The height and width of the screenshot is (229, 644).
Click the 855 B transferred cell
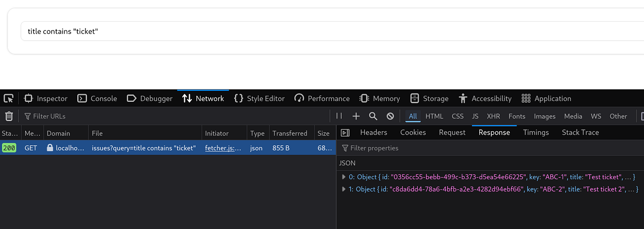point(281,148)
